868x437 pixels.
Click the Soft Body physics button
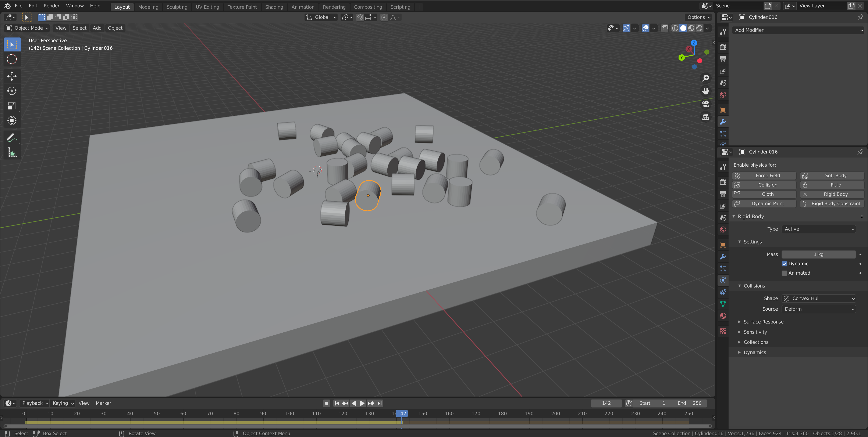pyautogui.click(x=832, y=175)
